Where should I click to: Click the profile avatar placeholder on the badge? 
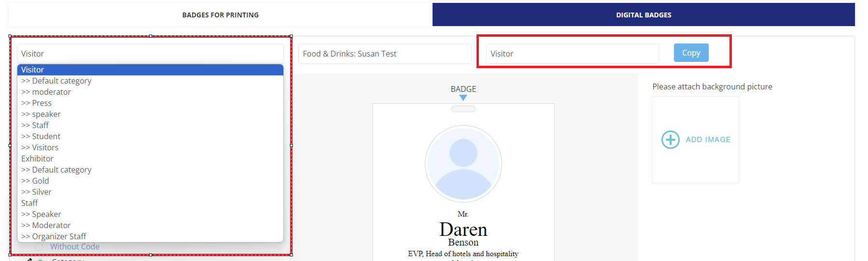coord(463,164)
